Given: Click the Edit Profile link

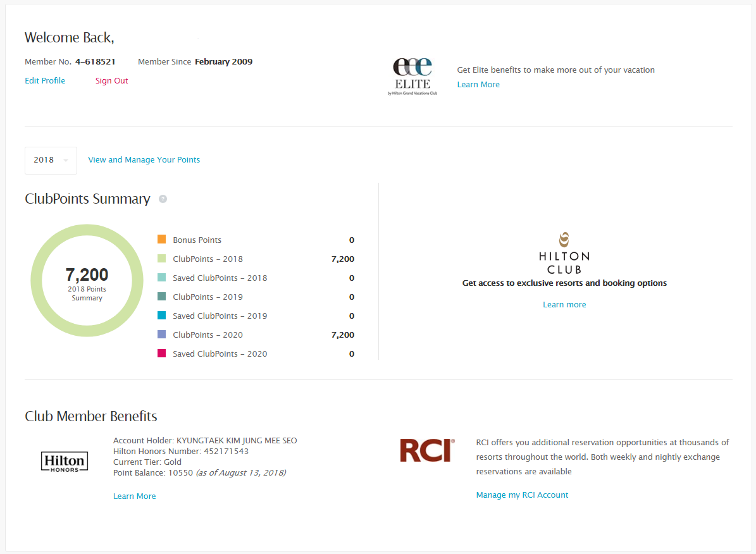Looking at the screenshot, I should coord(45,80).
